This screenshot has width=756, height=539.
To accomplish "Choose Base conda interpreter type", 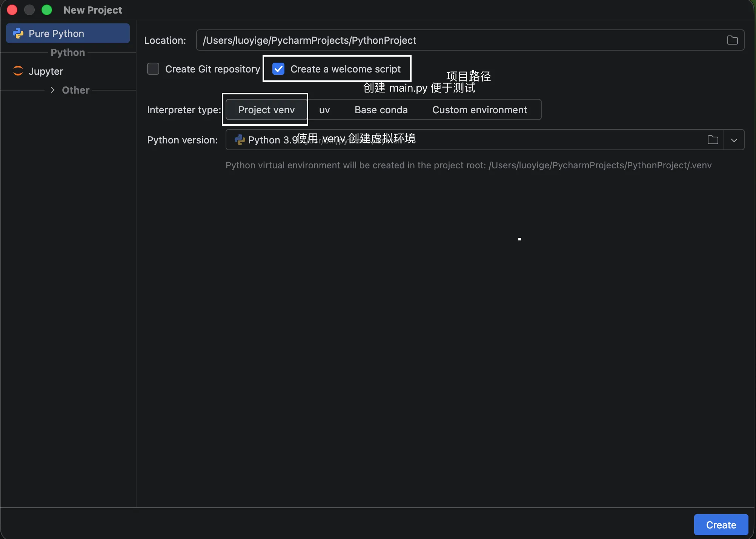I will tap(381, 110).
